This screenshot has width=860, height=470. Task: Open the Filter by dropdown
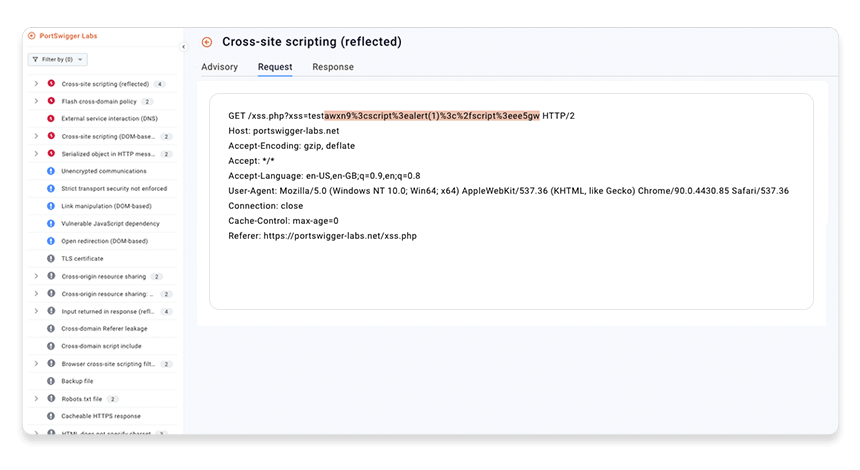pyautogui.click(x=57, y=60)
